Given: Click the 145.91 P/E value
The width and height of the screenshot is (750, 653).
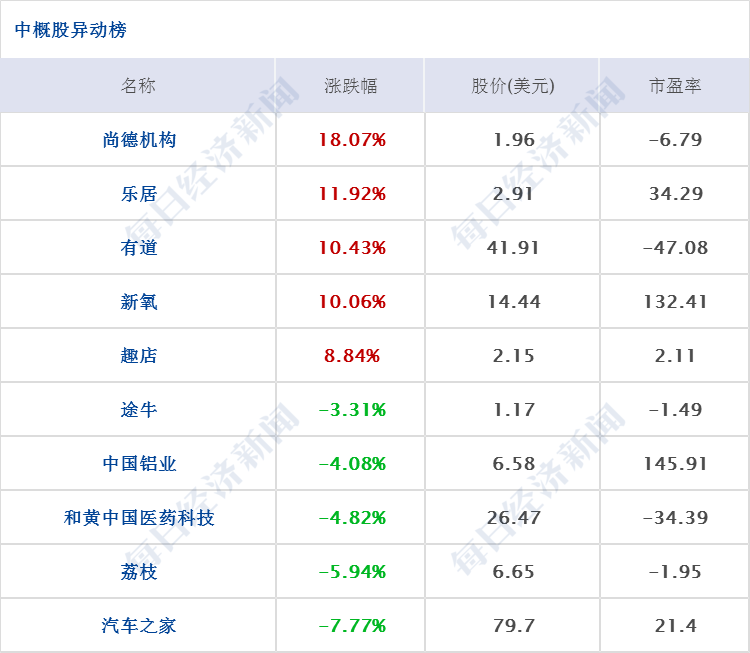Looking at the screenshot, I should point(675,464).
